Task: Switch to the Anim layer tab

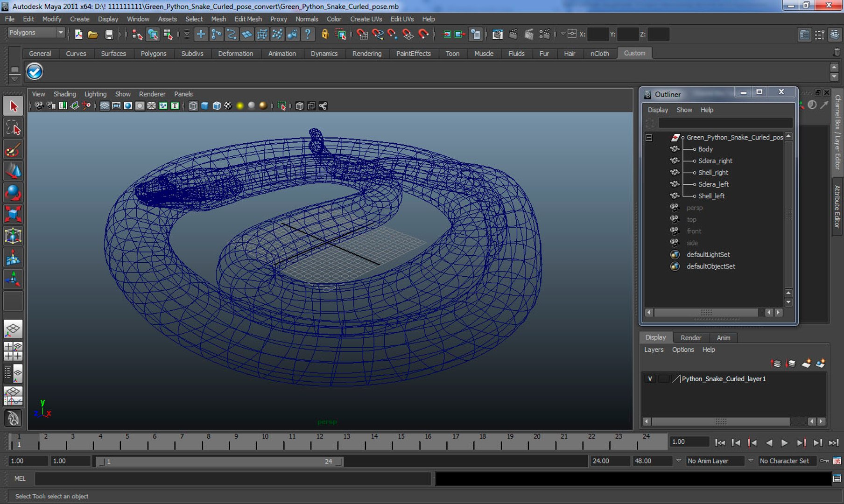Action: tap(723, 338)
